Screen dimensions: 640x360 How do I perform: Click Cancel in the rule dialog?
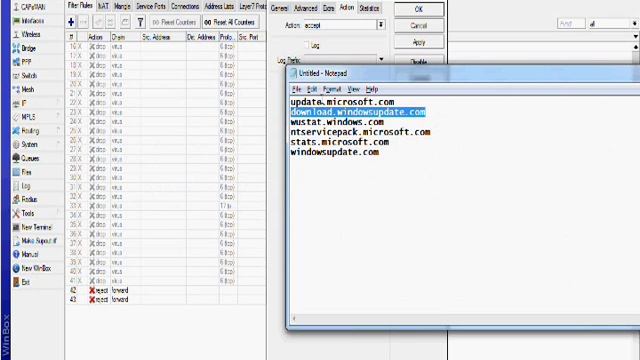point(419,26)
